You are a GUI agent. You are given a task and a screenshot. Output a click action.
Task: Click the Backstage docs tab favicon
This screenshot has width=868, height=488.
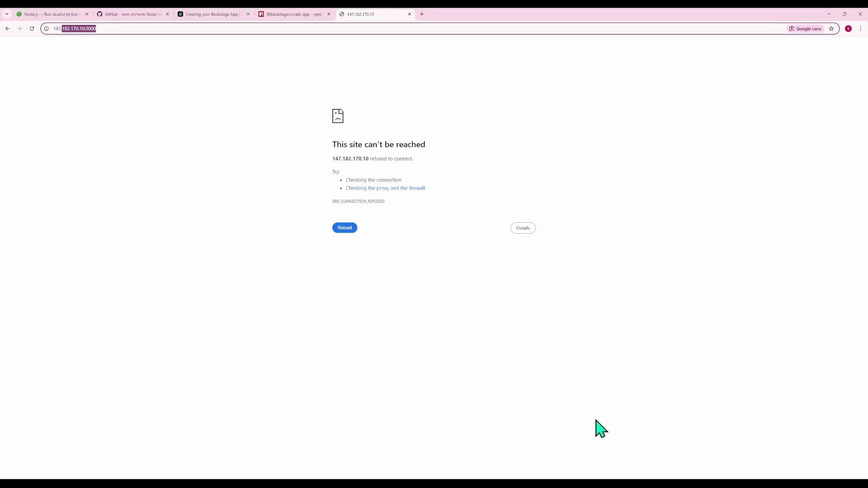tap(180, 14)
